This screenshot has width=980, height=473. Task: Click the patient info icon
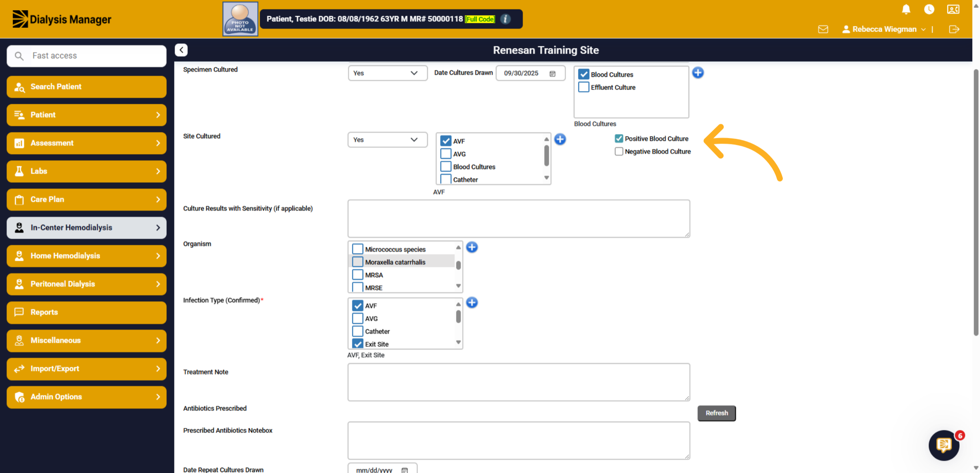click(506, 19)
